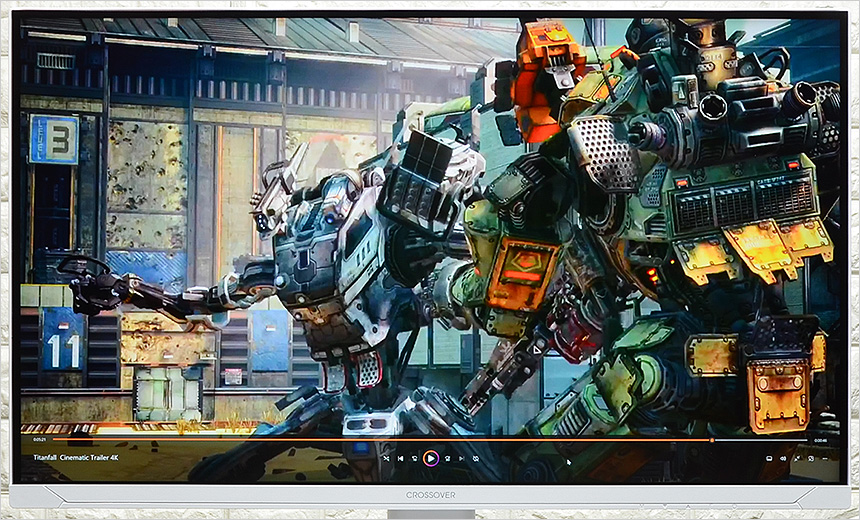The height and width of the screenshot is (520, 860).
Task: Toggle full screen mode
Action: (797, 458)
